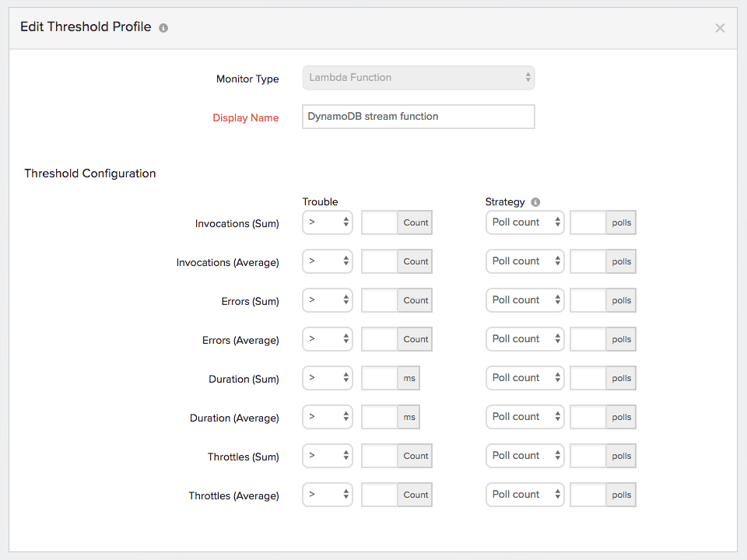Click the Display Name text field
This screenshot has width=747, height=560.
click(x=418, y=117)
